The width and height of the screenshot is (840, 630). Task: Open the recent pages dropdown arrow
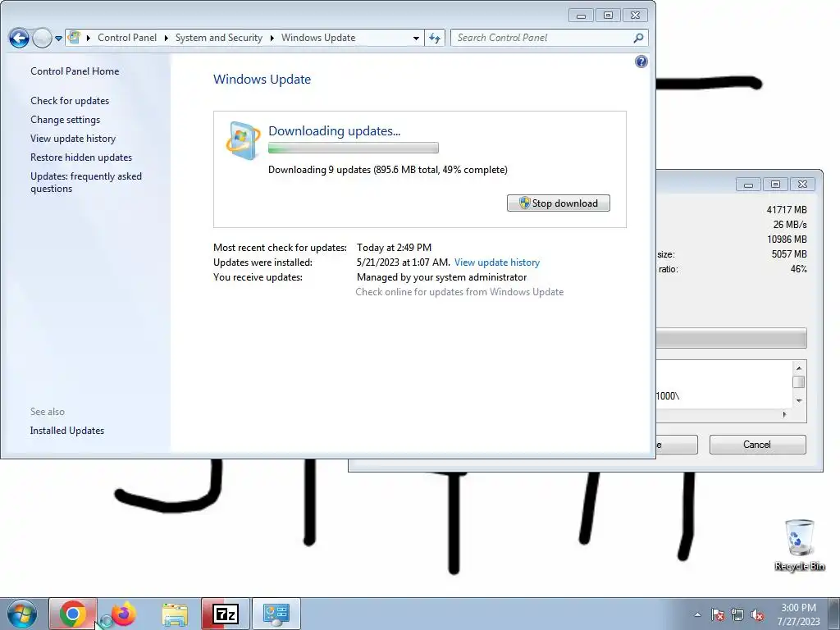point(58,38)
